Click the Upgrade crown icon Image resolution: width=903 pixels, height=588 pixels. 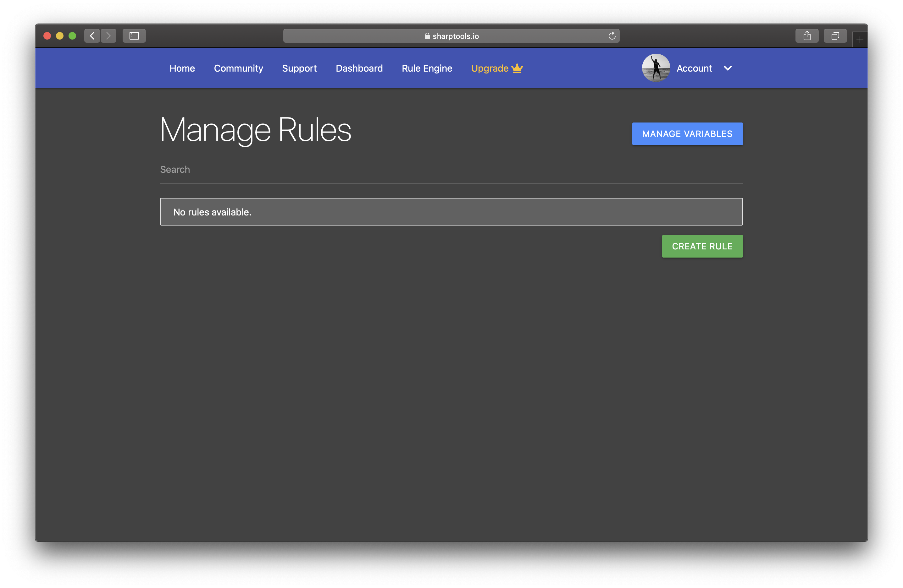coord(517,68)
